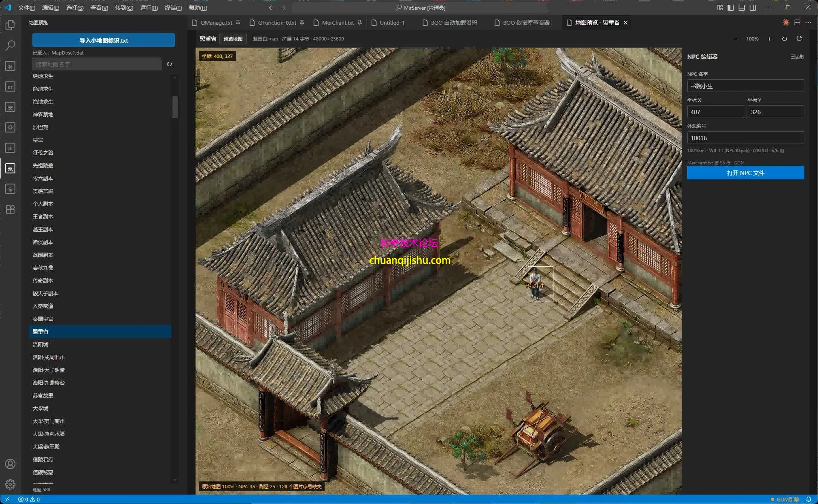Select the active 地 map preview icon

10,168
